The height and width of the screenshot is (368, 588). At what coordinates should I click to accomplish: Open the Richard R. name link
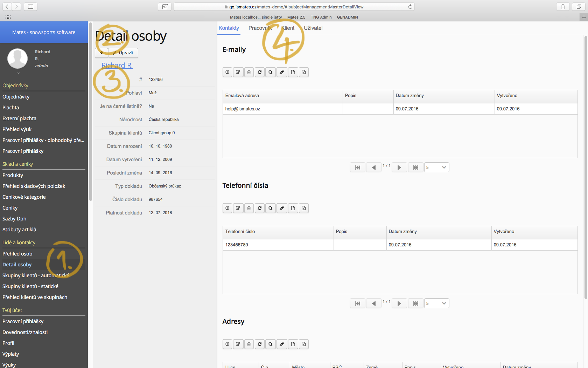tap(117, 66)
